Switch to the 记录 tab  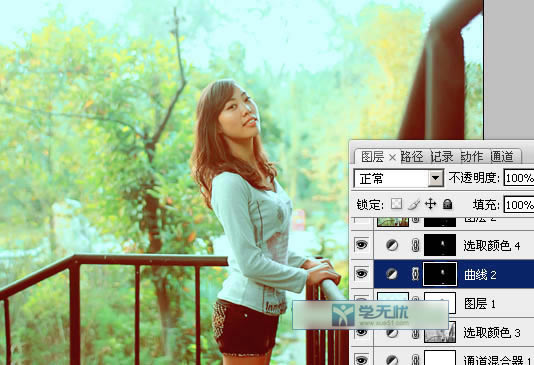(x=442, y=157)
